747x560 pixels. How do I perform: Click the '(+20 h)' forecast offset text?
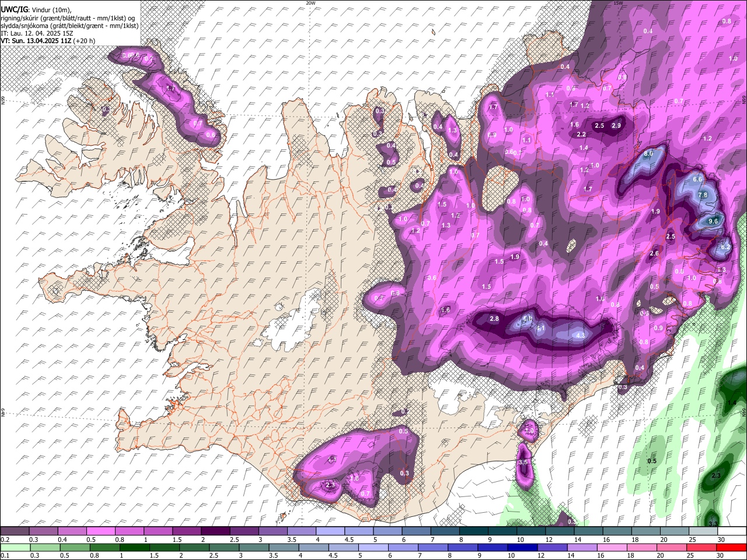[x=84, y=41]
